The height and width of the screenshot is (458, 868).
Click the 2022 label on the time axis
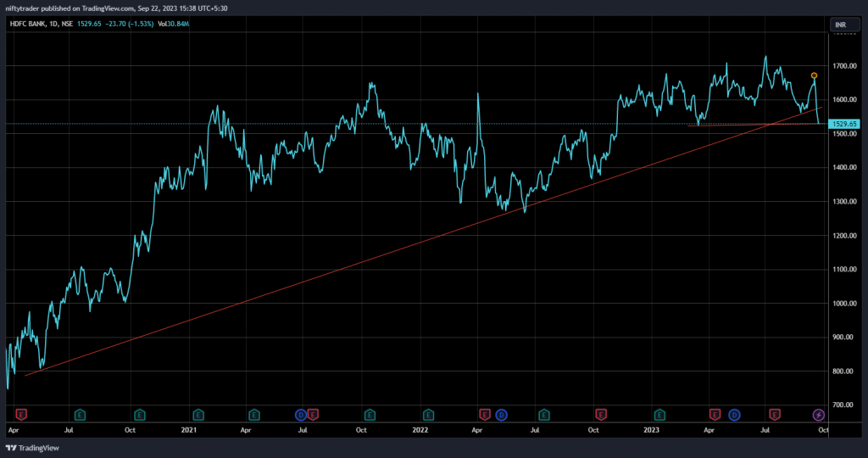click(420, 430)
